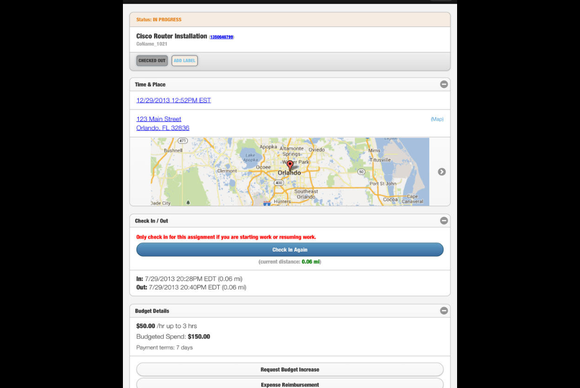Viewport: 580px width, 388px height.
Task: Open the map's right arrow chevron
Action: tap(442, 172)
